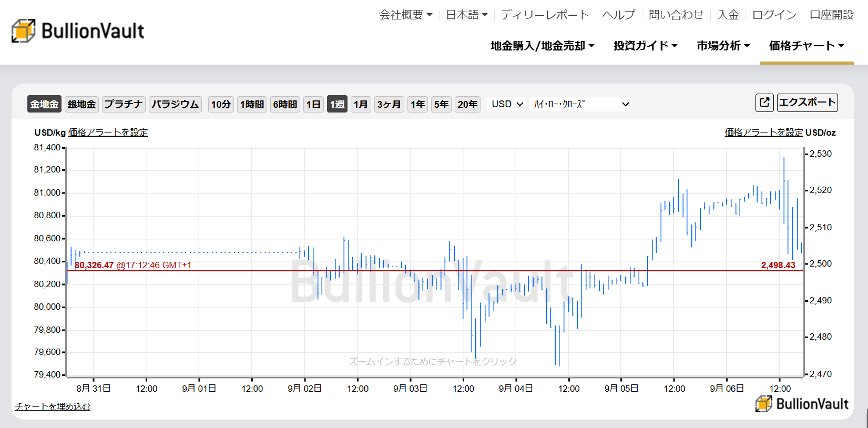Open the ハイ・ロー・クローズ chart type dropdown
This screenshot has height=428, width=868.
(581, 104)
